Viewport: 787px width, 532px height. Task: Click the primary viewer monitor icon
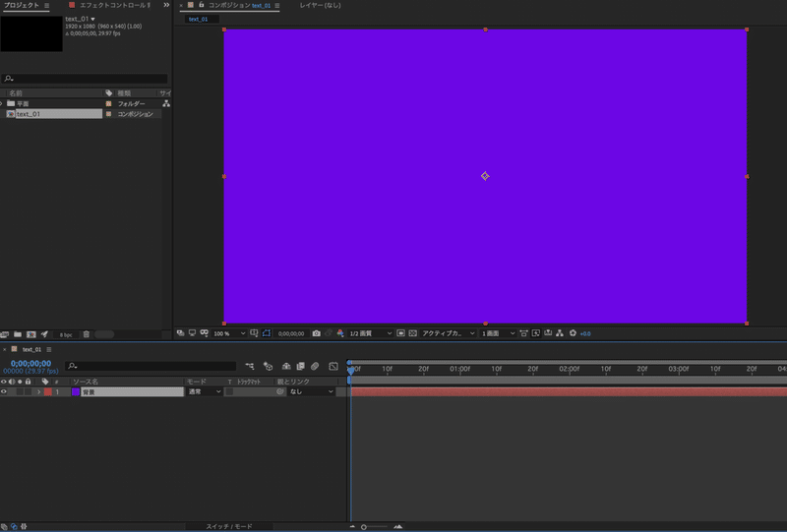point(192,333)
